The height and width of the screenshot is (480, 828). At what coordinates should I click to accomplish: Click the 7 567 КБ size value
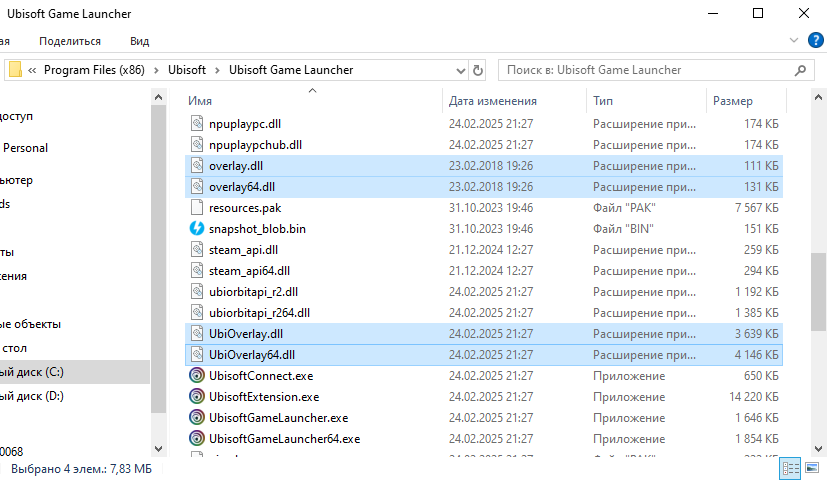pos(757,208)
